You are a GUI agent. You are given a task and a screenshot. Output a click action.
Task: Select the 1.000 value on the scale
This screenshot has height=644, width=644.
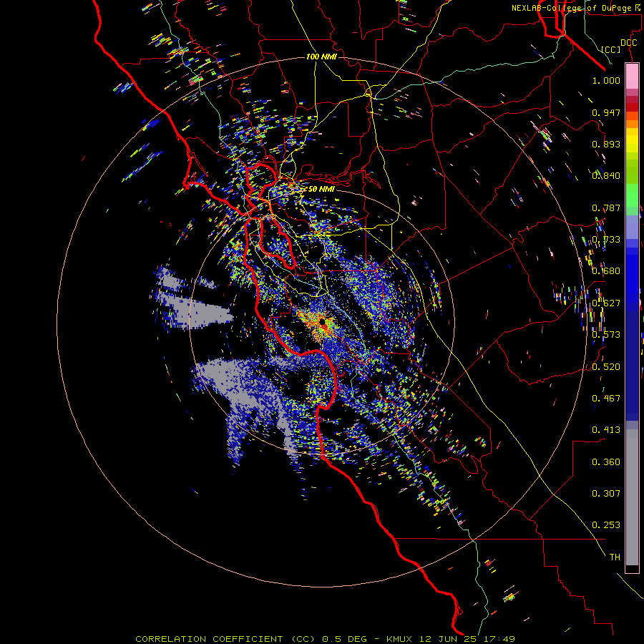[x=606, y=80]
